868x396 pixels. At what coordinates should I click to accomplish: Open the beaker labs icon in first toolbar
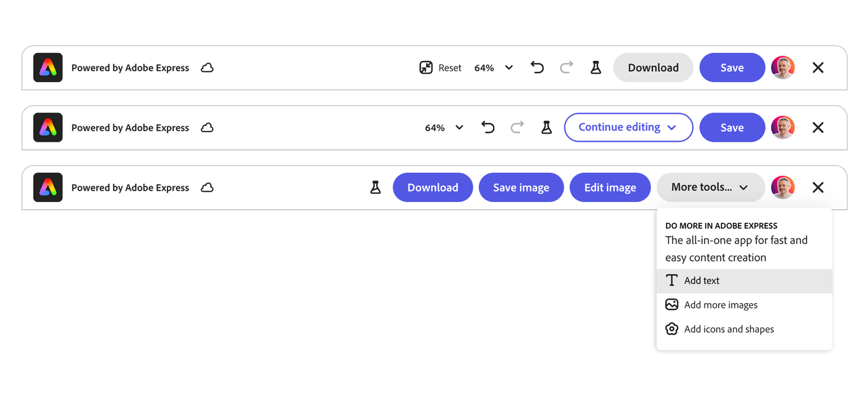click(x=595, y=68)
